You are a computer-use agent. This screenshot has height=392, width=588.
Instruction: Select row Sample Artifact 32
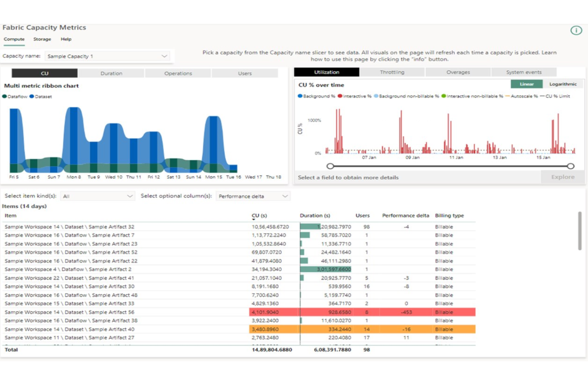(x=240, y=227)
